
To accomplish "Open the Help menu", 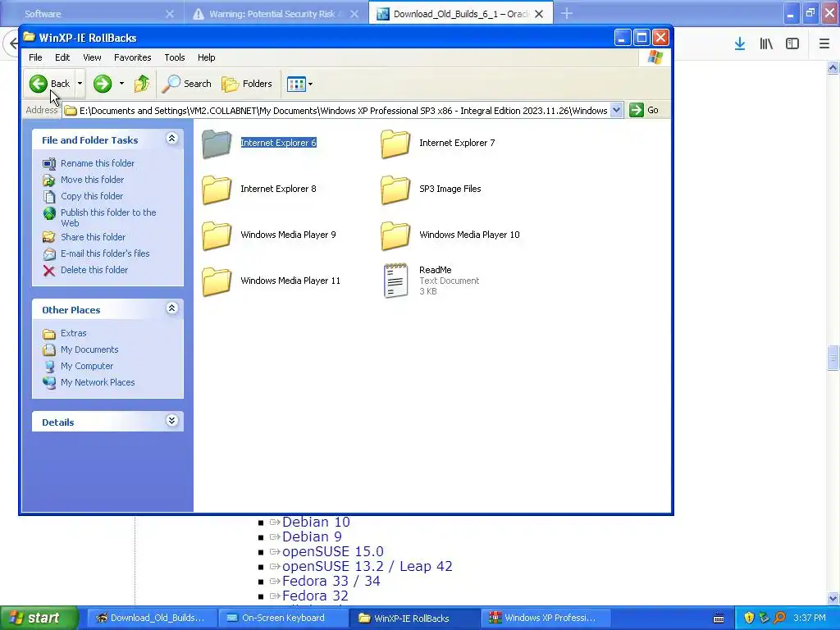I will pyautogui.click(x=206, y=57).
